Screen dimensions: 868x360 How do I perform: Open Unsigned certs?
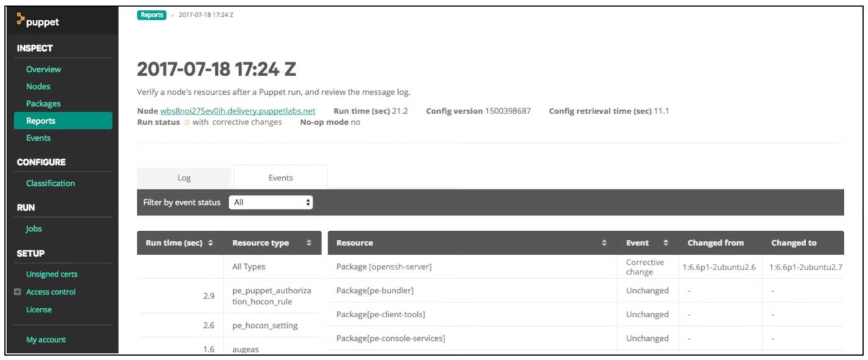click(51, 274)
